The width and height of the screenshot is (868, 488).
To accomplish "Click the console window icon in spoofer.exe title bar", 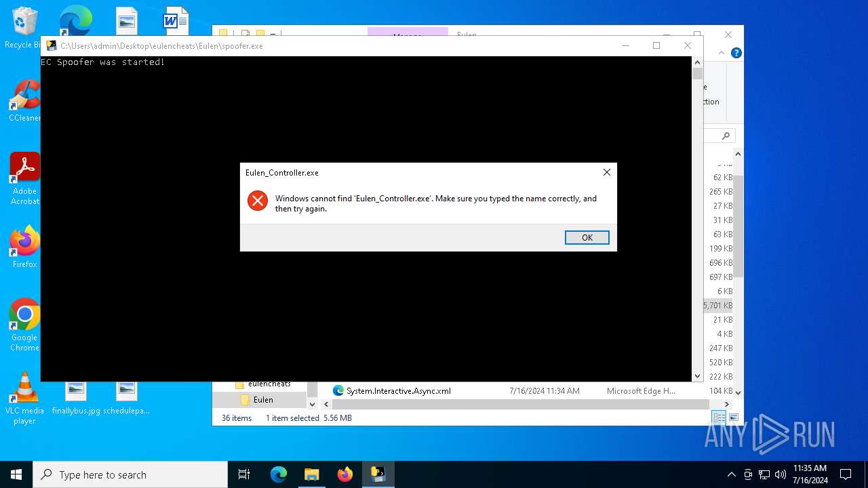I will click(x=52, y=45).
